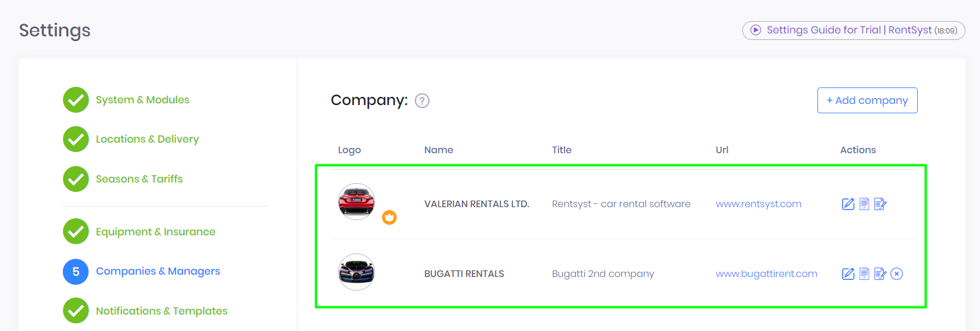This screenshot has width=980, height=331.
Task: Open document icon for Bugatti Rentals
Action: [x=864, y=274]
